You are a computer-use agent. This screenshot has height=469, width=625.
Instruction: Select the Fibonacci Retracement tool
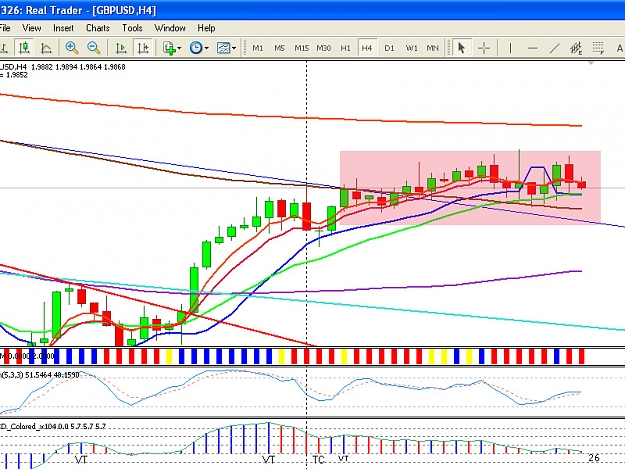coord(598,48)
